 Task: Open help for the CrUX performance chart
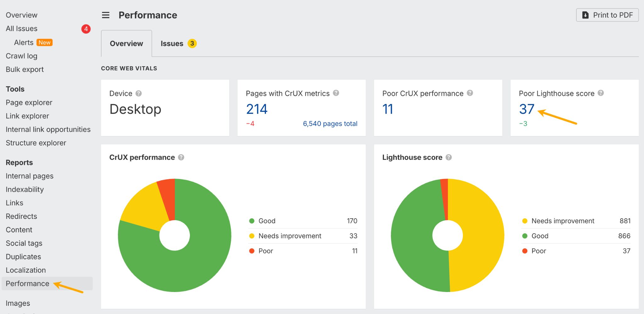coord(181,157)
